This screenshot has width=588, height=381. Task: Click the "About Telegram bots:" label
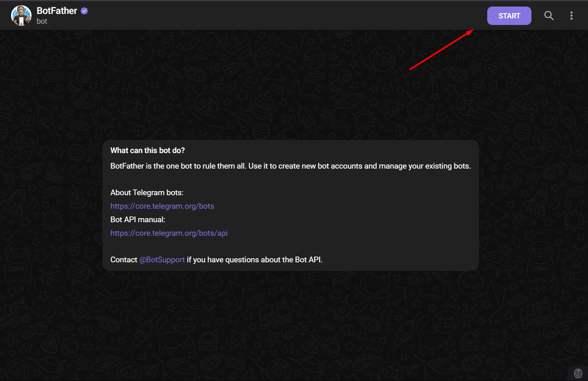[x=147, y=193]
